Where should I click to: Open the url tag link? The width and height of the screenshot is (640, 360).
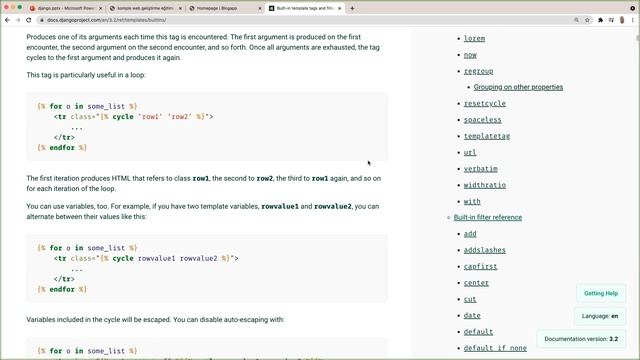(470, 153)
